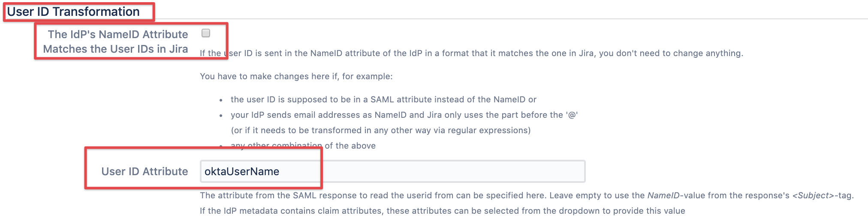Click the User ID Attribute label
Image resolution: width=868 pixels, height=221 pixels.
(x=145, y=171)
